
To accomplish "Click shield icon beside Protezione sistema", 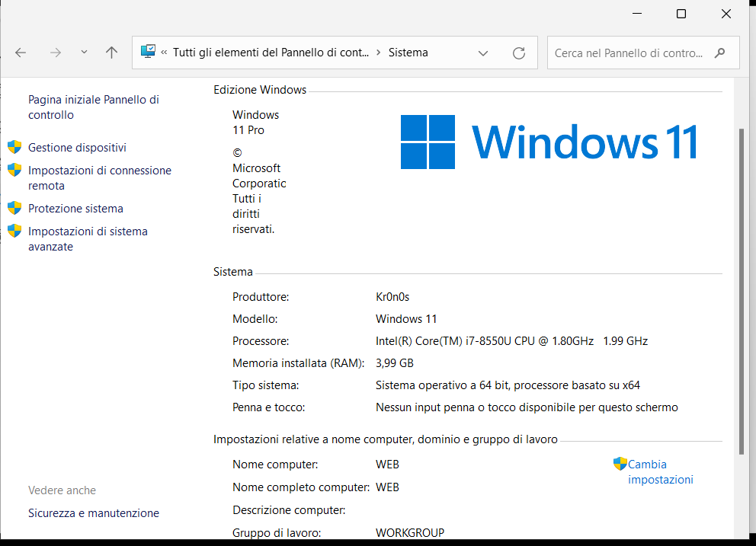I will (x=14, y=208).
